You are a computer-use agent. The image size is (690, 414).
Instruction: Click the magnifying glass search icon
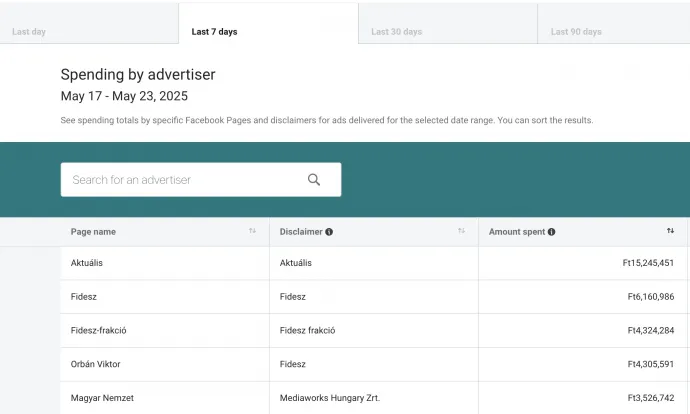tap(314, 180)
